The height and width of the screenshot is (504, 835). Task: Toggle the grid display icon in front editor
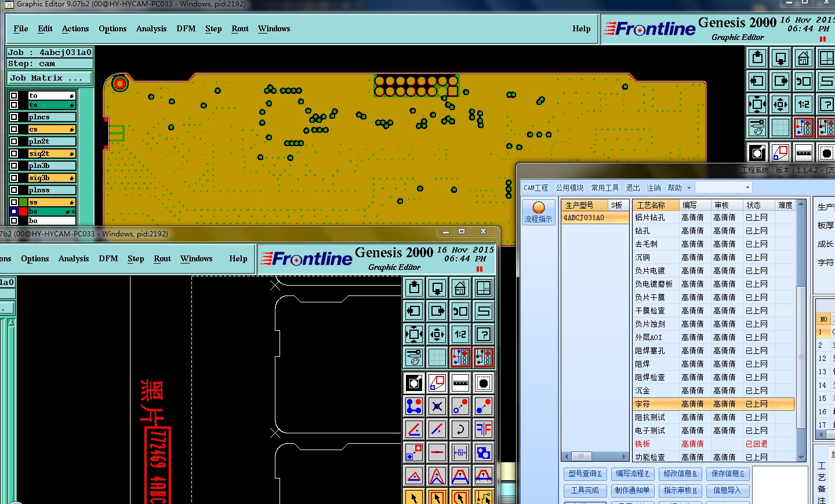click(x=437, y=357)
